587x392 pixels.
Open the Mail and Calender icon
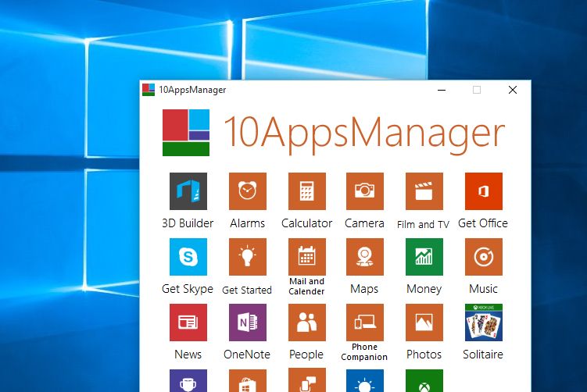coord(307,257)
